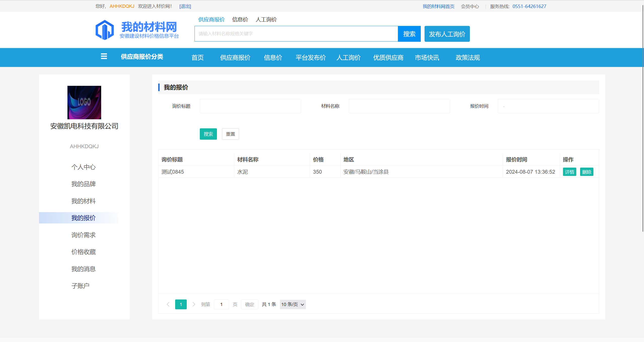Go to next page arrow in pagination
The height and width of the screenshot is (342, 644).
pos(194,304)
